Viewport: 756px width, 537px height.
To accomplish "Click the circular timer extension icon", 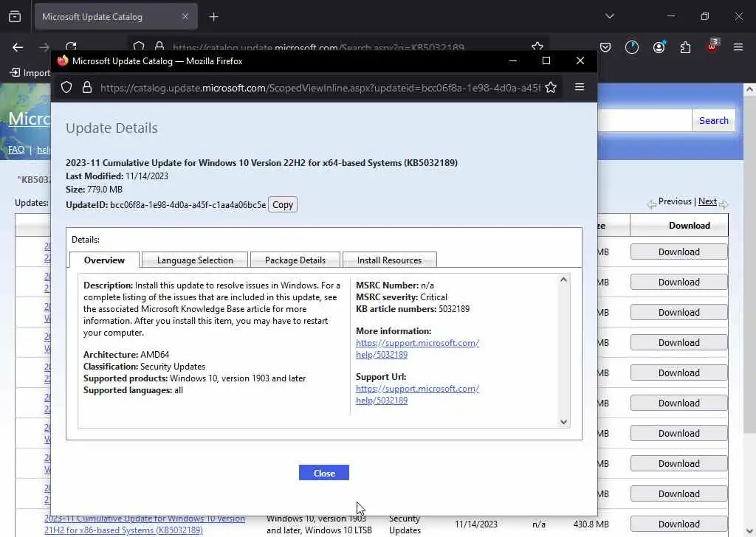I will click(x=632, y=47).
